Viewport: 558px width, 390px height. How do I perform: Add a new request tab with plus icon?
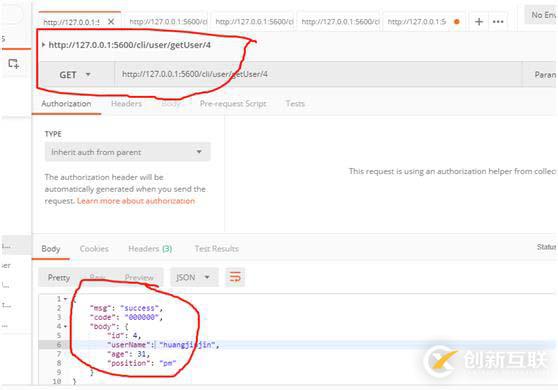click(479, 22)
